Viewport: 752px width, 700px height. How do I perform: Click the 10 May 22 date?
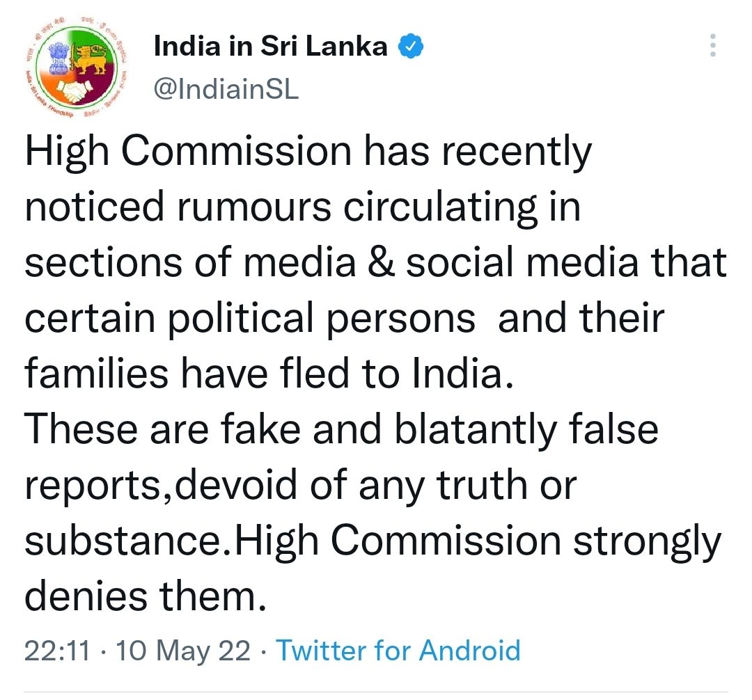[x=183, y=651]
